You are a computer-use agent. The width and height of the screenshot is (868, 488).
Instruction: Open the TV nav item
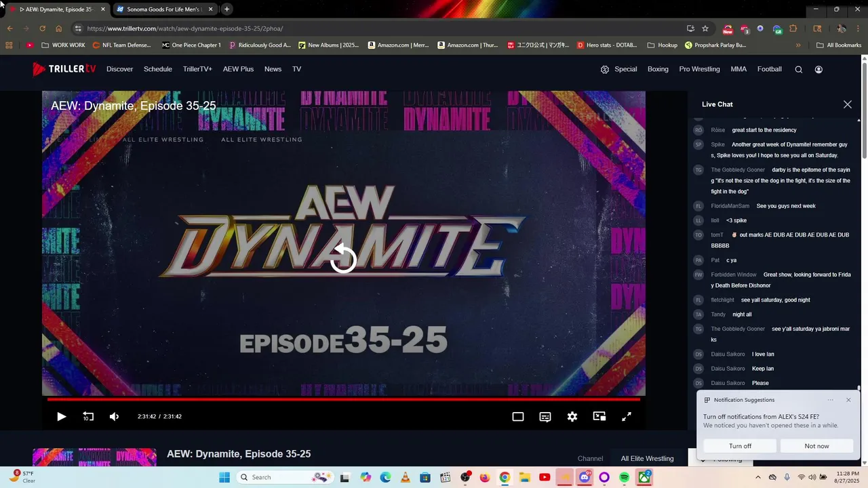(x=296, y=69)
